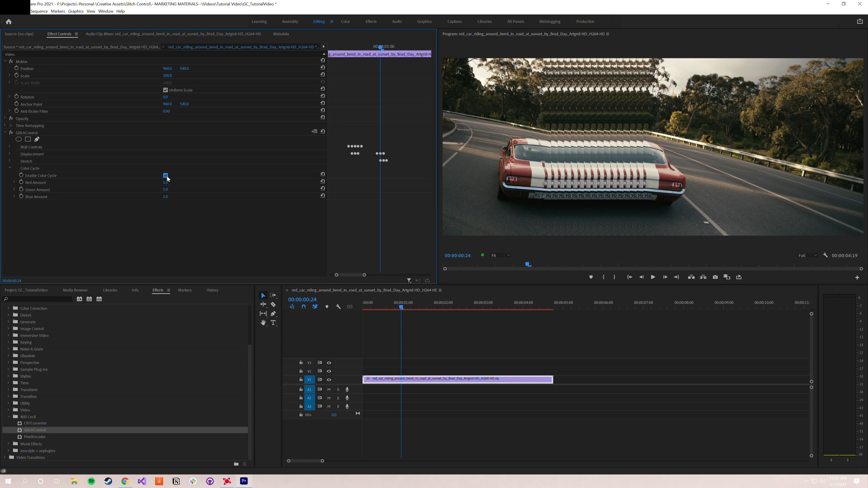
Task: Open Program monitor settings wrench
Action: (826, 255)
